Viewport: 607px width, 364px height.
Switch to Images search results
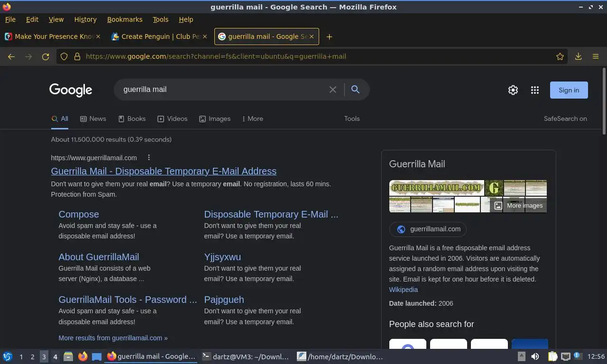[x=215, y=119]
